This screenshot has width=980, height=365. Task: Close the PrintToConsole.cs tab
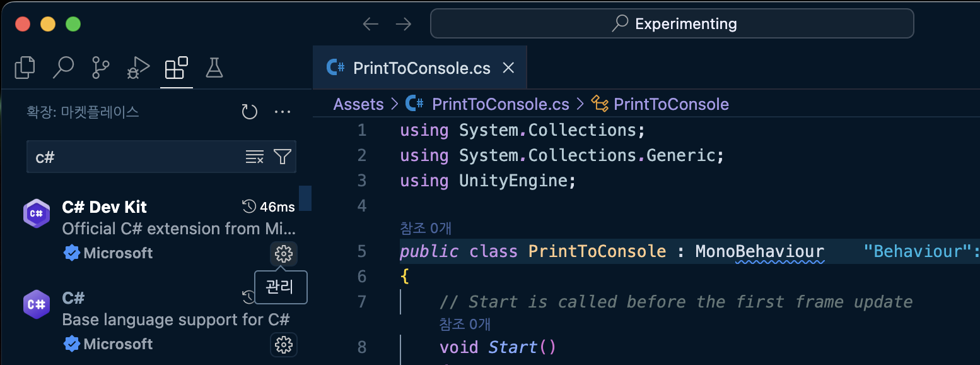(508, 68)
